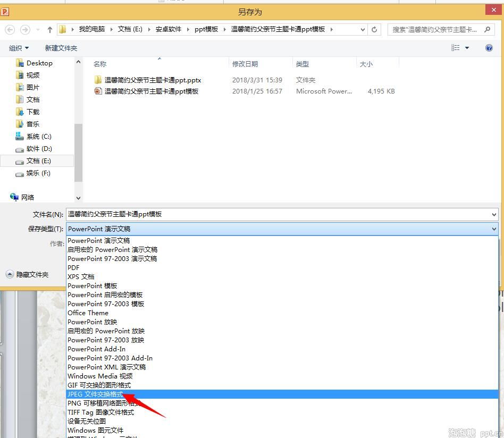Click 安卓软件 in the address breadcrumb
This screenshot has height=438, width=504.
[169, 29]
